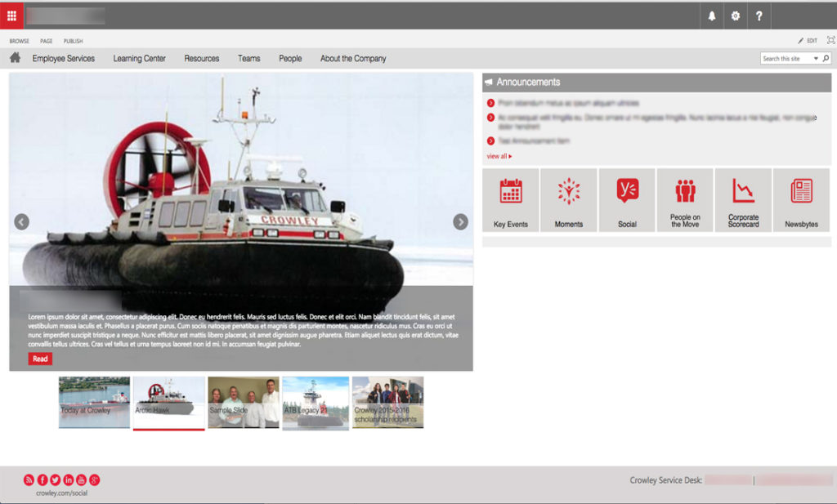Select the Today at Crowley thumbnail
This screenshot has width=837, height=504.
tap(95, 402)
